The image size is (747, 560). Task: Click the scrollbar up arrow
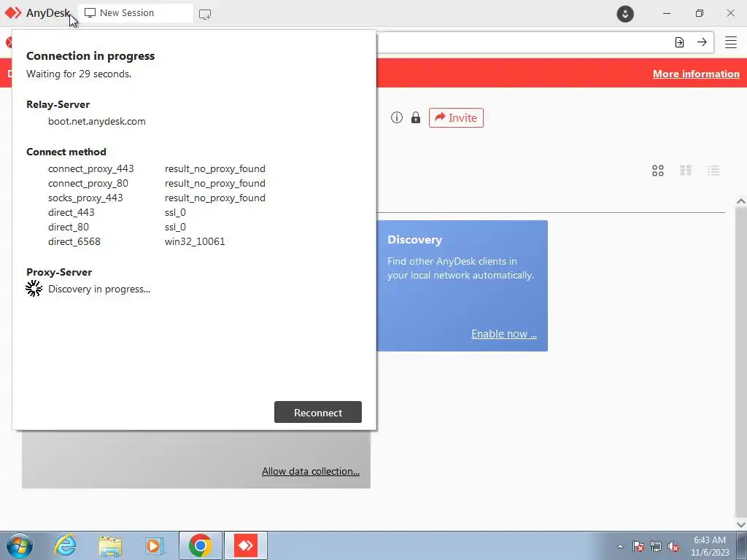[x=741, y=201]
